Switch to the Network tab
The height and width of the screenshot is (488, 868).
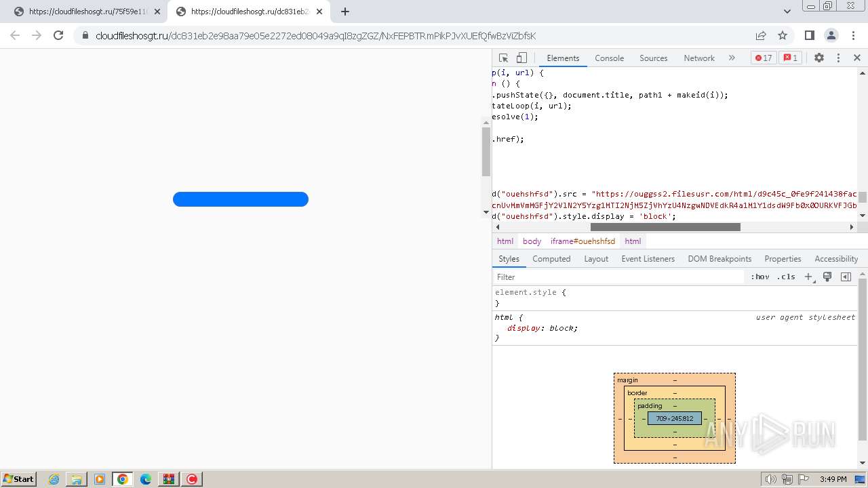tap(698, 58)
